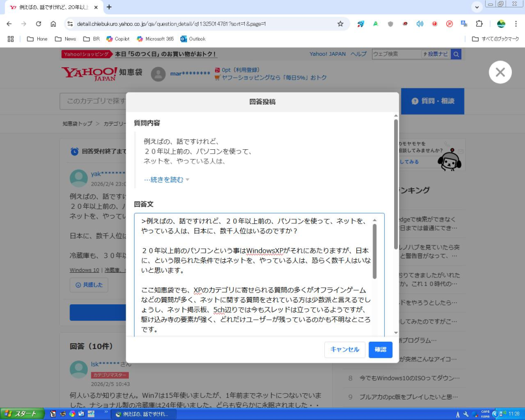The image size is (525, 420).
Task: Reload the current page
Action: [x=38, y=24]
